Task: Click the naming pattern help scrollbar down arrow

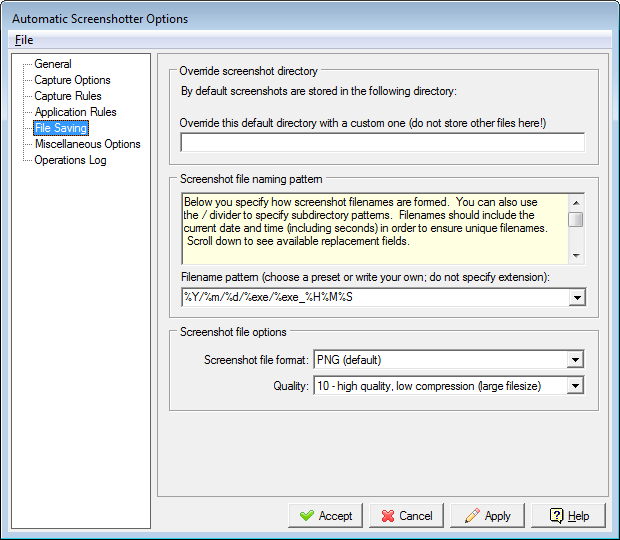Action: [576, 256]
